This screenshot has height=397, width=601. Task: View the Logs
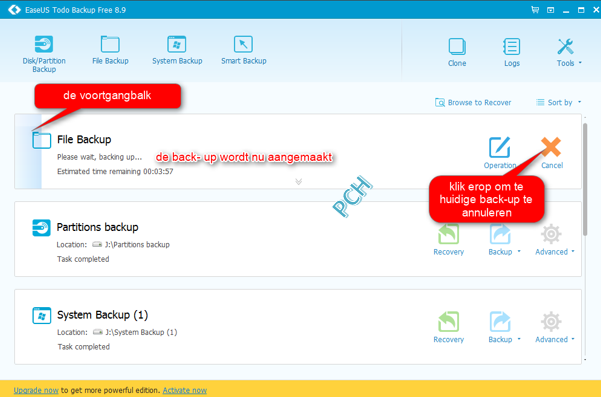[x=512, y=52]
